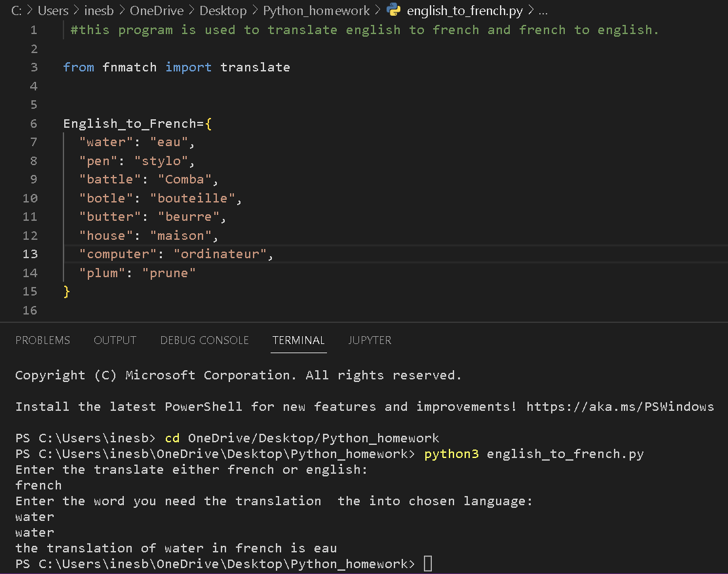Click the Users breadcrumb item
This screenshot has width=728, height=574.
[x=53, y=10]
